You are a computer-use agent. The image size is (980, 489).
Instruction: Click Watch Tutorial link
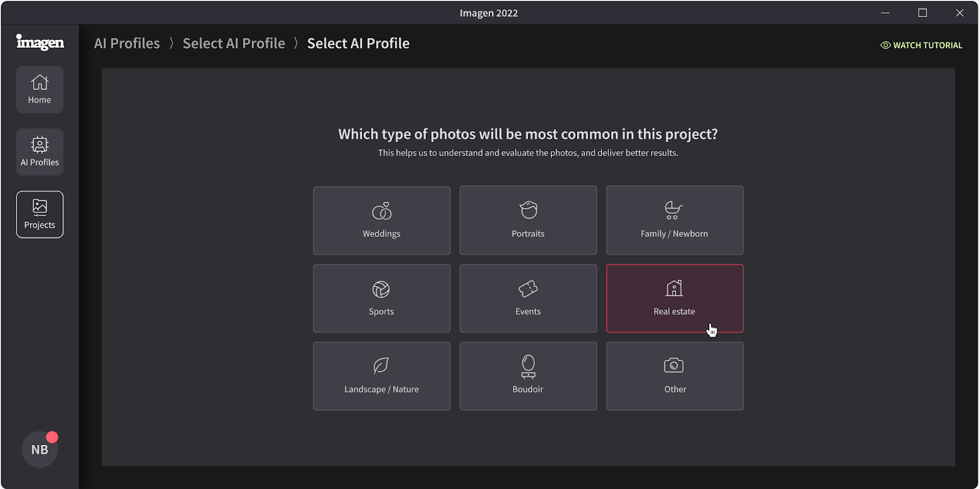click(921, 45)
